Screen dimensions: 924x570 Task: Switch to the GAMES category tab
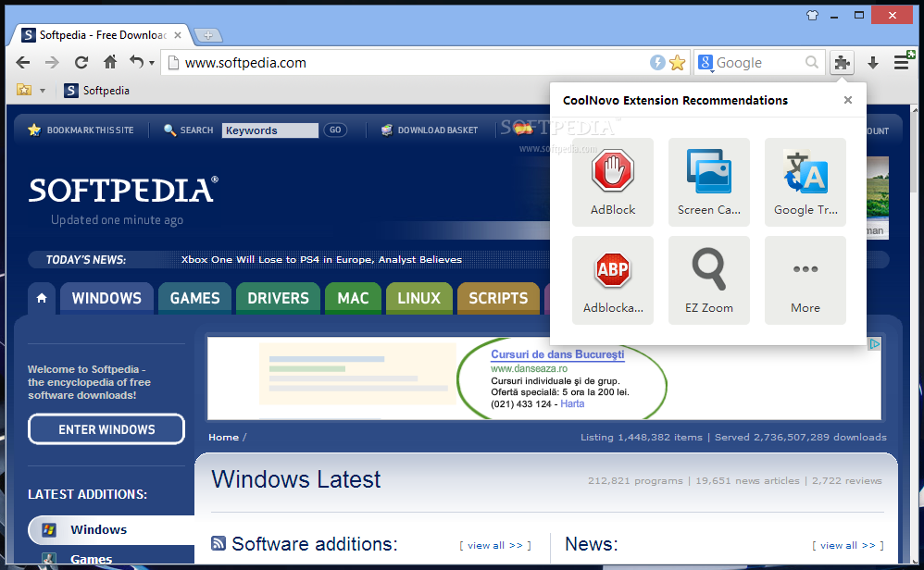point(194,298)
